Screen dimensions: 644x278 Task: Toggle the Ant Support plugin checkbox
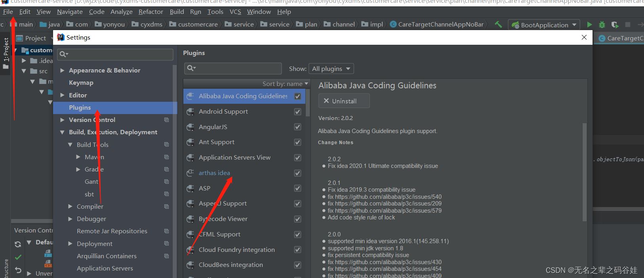[297, 142]
